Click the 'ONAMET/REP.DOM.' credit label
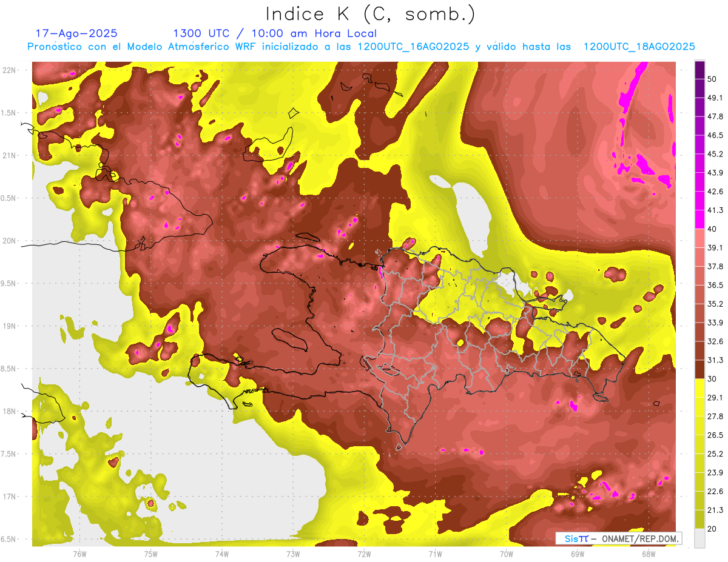728x562 pixels. [639, 538]
